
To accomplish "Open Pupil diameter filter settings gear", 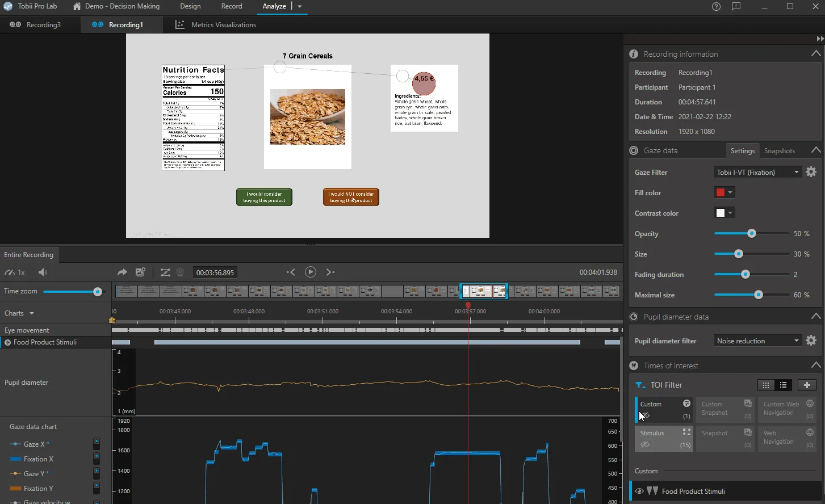I will click(x=811, y=341).
